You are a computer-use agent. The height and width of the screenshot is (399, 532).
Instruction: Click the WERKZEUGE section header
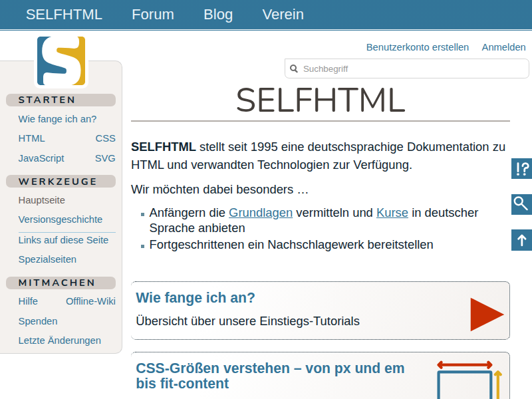(x=61, y=182)
